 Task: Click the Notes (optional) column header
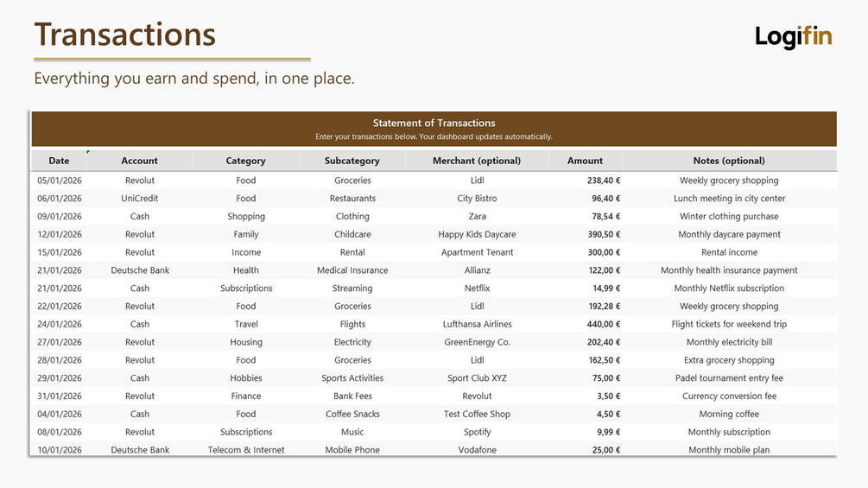tap(729, 161)
